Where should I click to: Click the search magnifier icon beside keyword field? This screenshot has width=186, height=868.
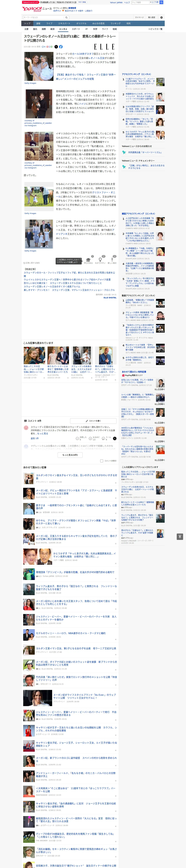pos(66,18)
